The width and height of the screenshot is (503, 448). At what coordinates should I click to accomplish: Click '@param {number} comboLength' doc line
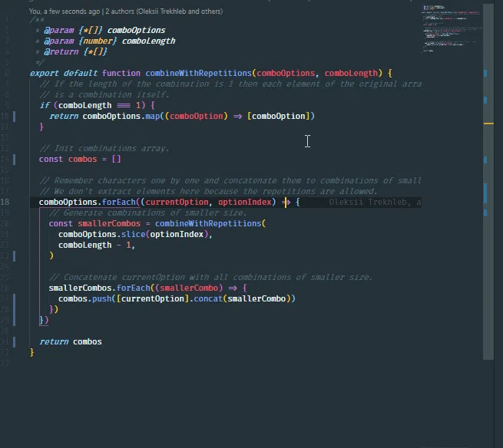[109, 41]
